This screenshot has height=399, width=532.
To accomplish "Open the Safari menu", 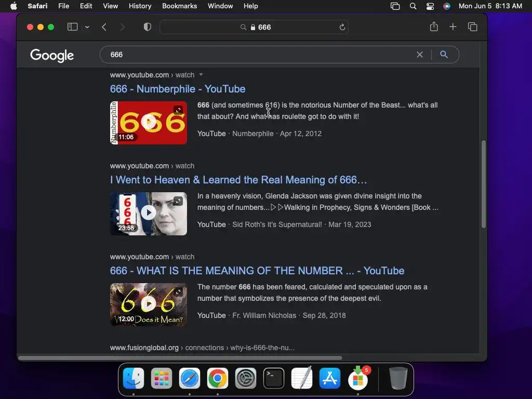I will point(37,6).
